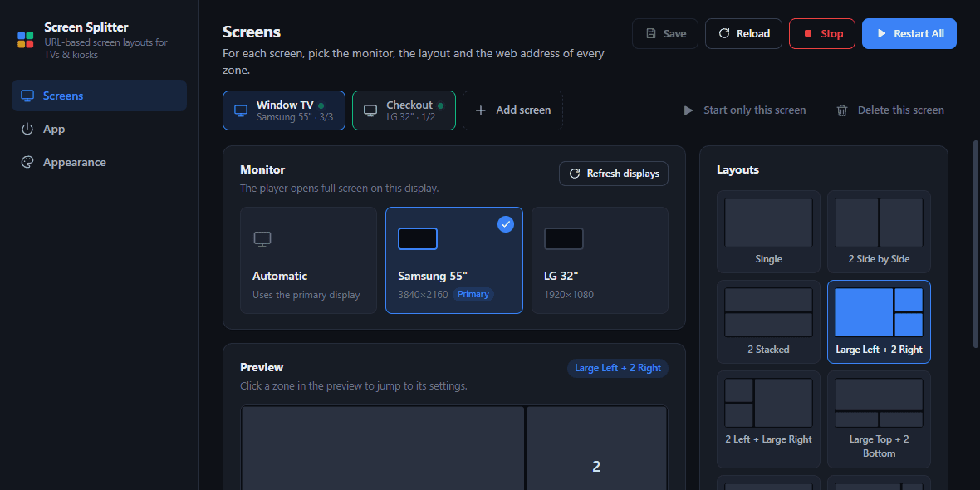980x490 pixels.
Task: Choose the Large Top + 2 Bottom layout
Action: tap(879, 419)
